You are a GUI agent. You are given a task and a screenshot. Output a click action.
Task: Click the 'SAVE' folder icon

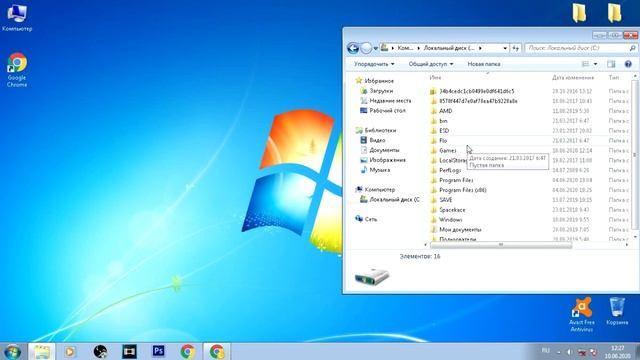tap(433, 200)
